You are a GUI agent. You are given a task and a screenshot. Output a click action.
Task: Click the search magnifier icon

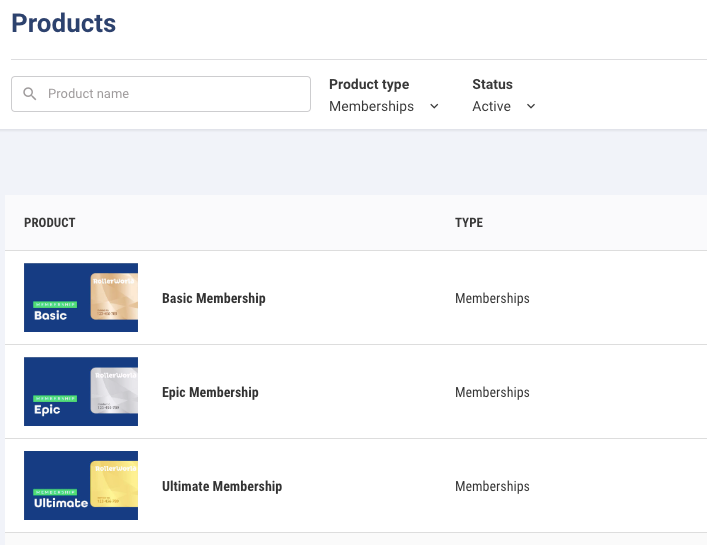pos(29,94)
